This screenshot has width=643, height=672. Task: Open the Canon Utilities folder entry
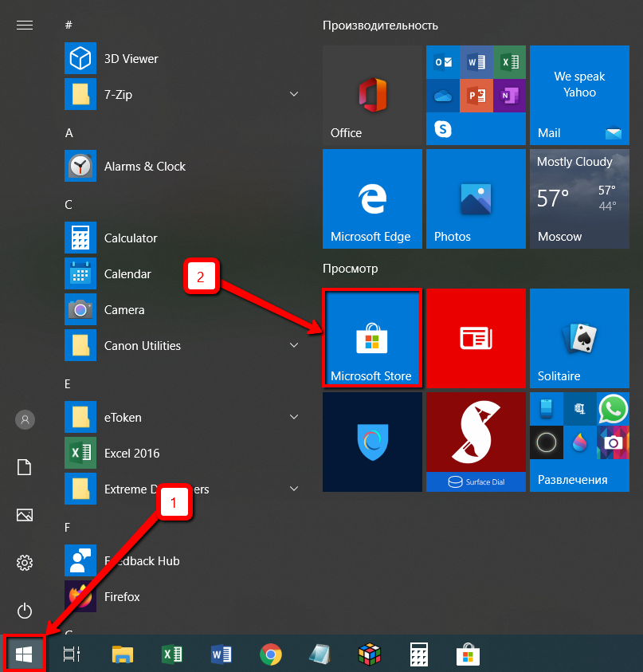182,345
